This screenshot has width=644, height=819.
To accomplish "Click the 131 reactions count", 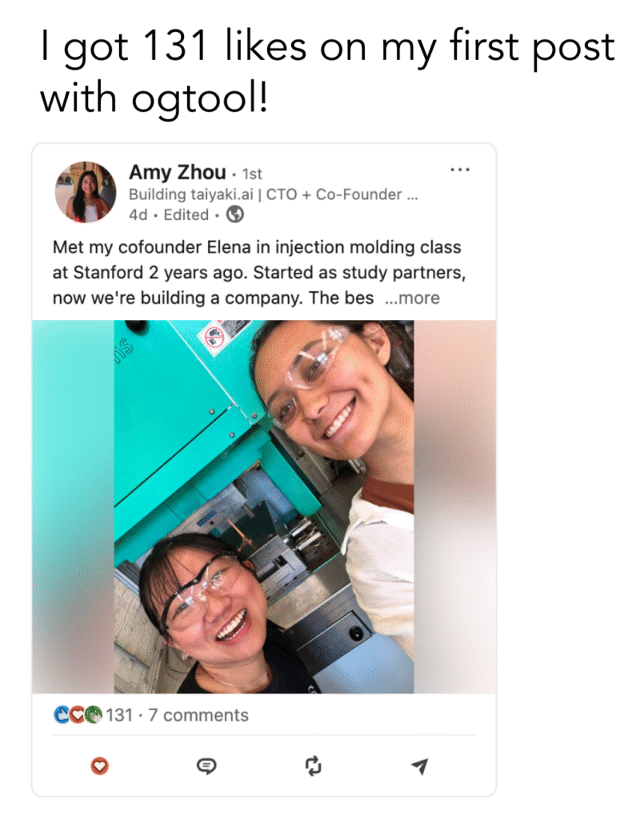I will (x=119, y=714).
